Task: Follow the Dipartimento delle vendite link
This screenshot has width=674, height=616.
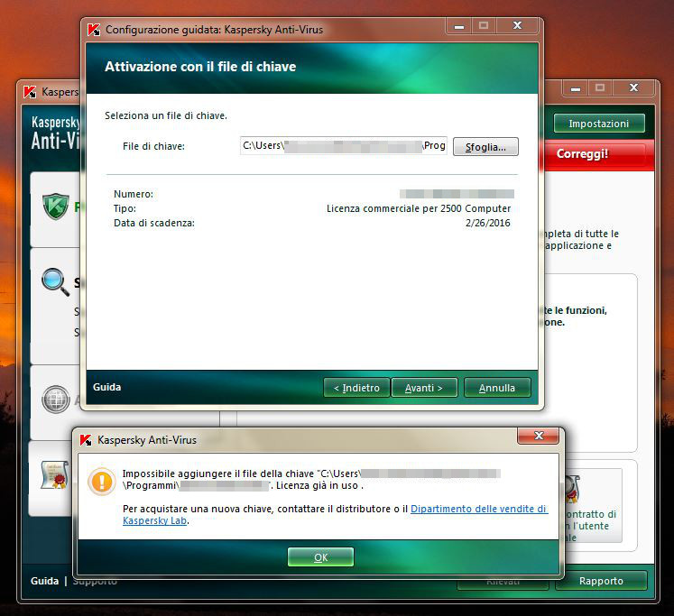Action: coord(478,509)
